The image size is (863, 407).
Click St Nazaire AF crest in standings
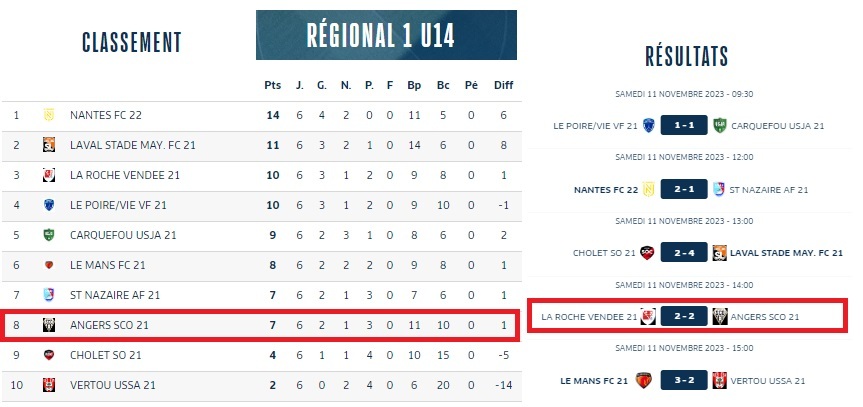47,295
